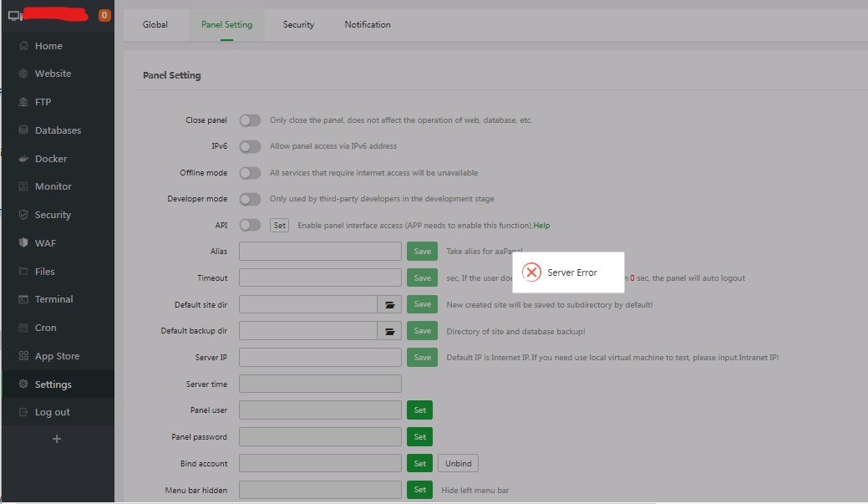Browse folder for Default backup dir
The height and width of the screenshot is (504, 868).
coord(389,331)
